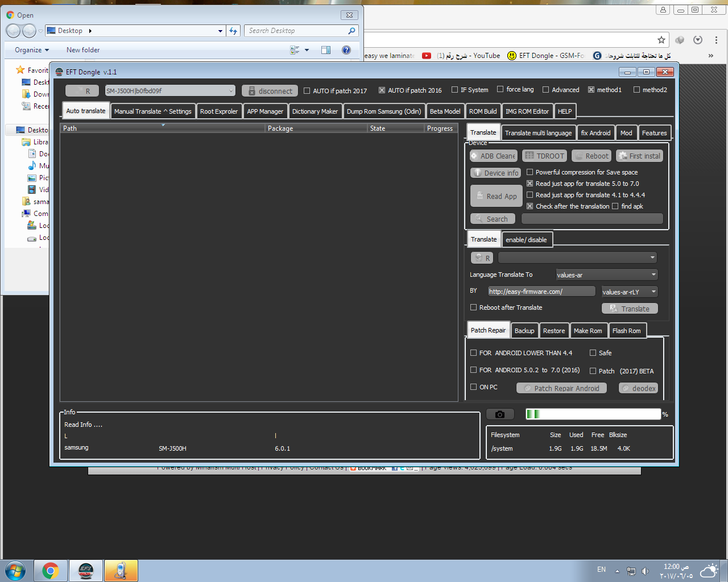Tick the Advanced checkbox
Screen dimensions: 728x582
pos(546,90)
